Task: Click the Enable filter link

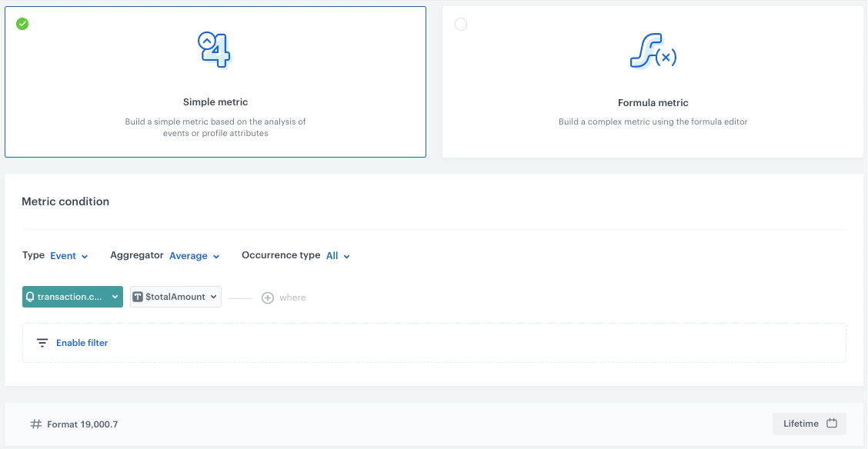Action: tap(82, 343)
